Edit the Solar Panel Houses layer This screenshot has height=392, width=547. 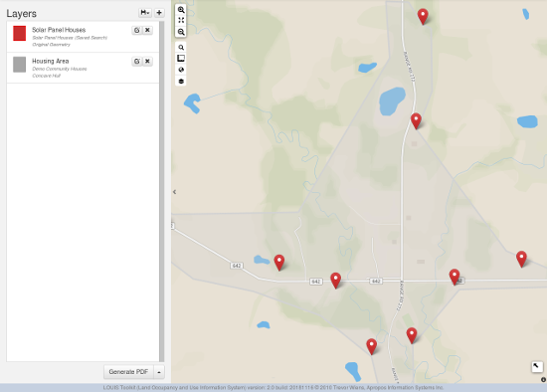[137, 31]
